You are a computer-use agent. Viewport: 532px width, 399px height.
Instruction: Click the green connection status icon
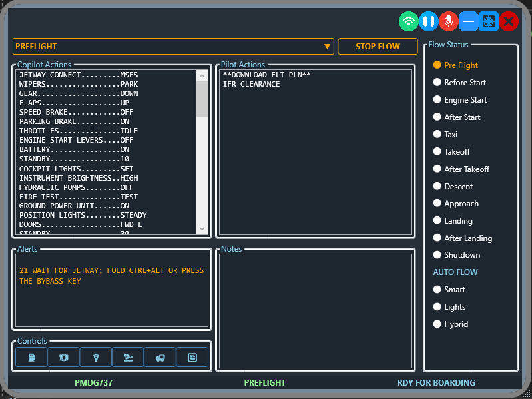click(409, 21)
